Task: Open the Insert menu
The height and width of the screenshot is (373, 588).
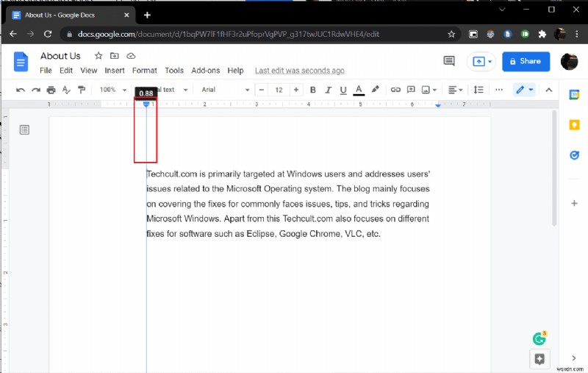Action: pyautogui.click(x=115, y=71)
